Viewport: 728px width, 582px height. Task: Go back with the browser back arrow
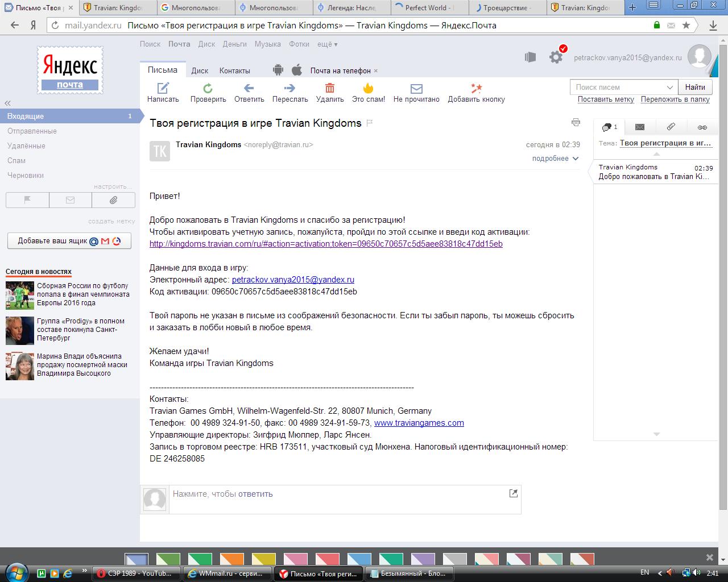pyautogui.click(x=15, y=25)
